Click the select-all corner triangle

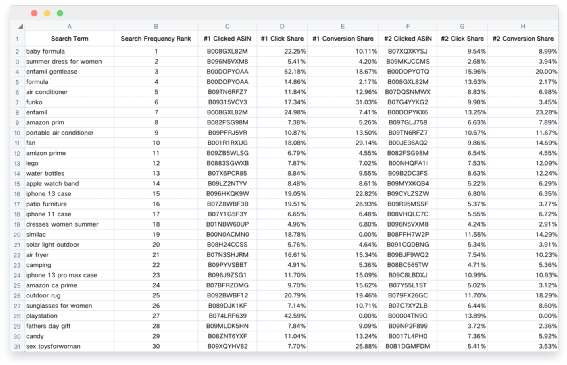[x=20, y=26]
